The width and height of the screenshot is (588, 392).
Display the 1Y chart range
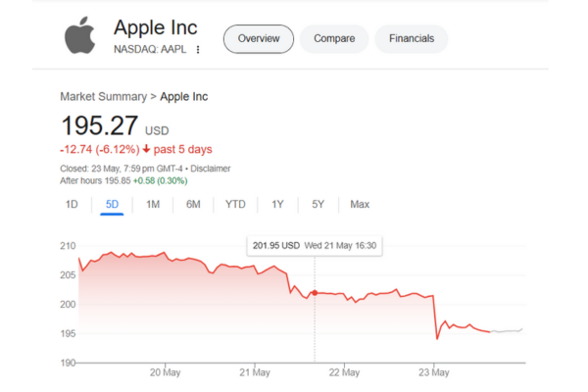click(277, 204)
